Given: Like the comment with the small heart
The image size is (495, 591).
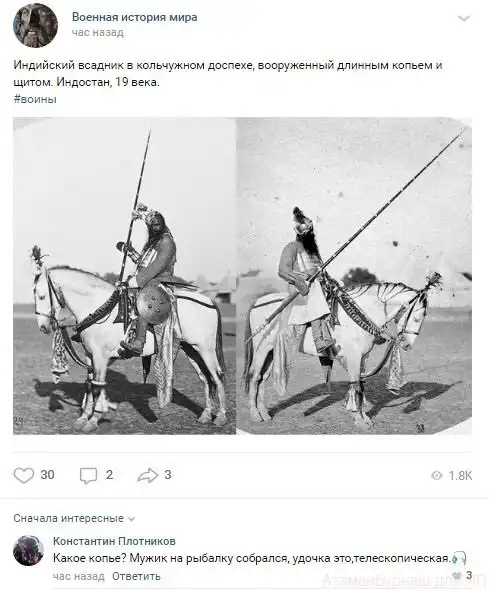Looking at the screenshot, I should (457, 575).
